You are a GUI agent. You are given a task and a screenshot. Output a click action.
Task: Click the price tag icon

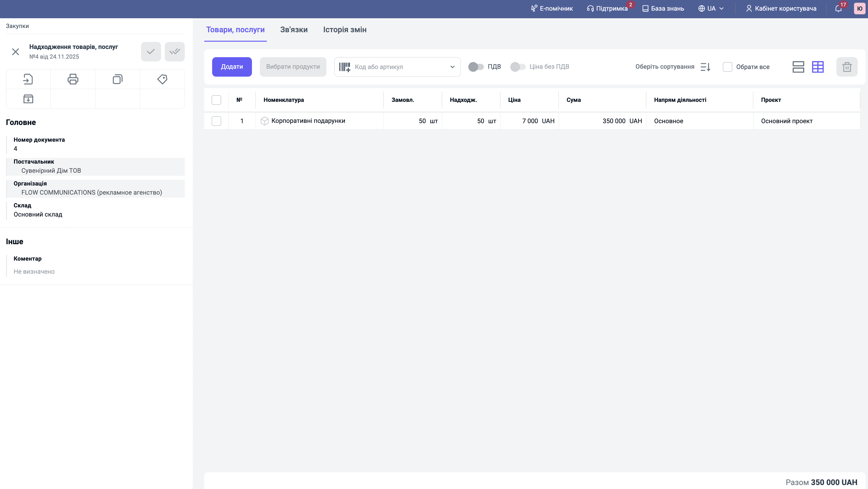click(162, 79)
